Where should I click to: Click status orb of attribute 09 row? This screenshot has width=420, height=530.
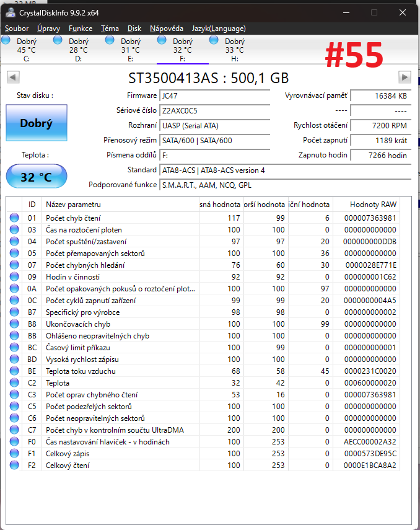(x=14, y=277)
